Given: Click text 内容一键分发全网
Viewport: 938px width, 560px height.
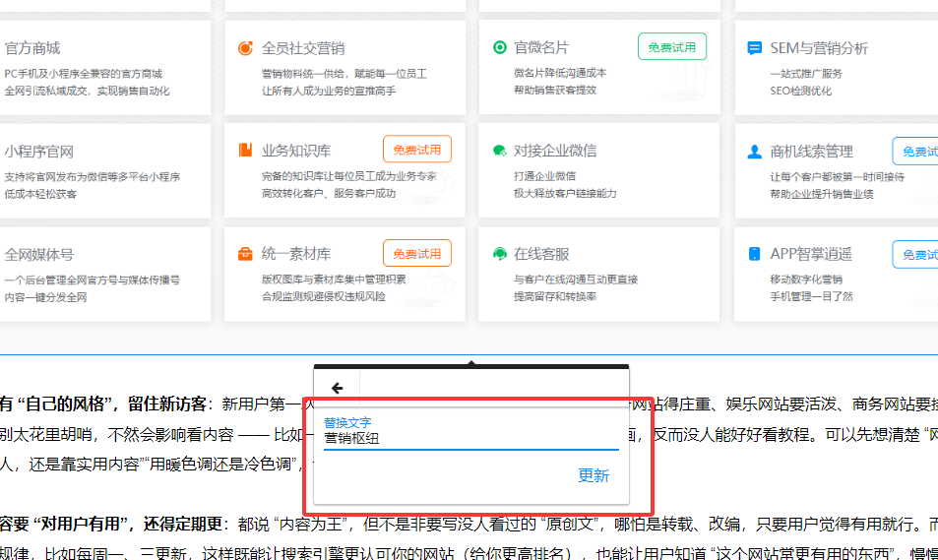Looking at the screenshot, I should point(45,297).
